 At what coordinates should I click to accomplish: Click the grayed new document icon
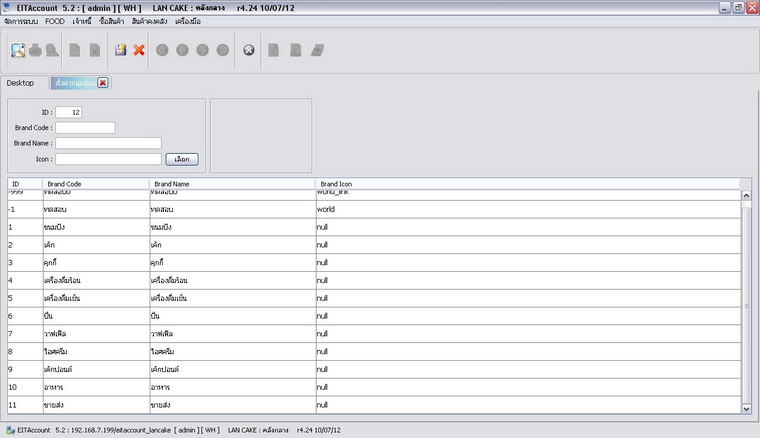click(x=75, y=50)
